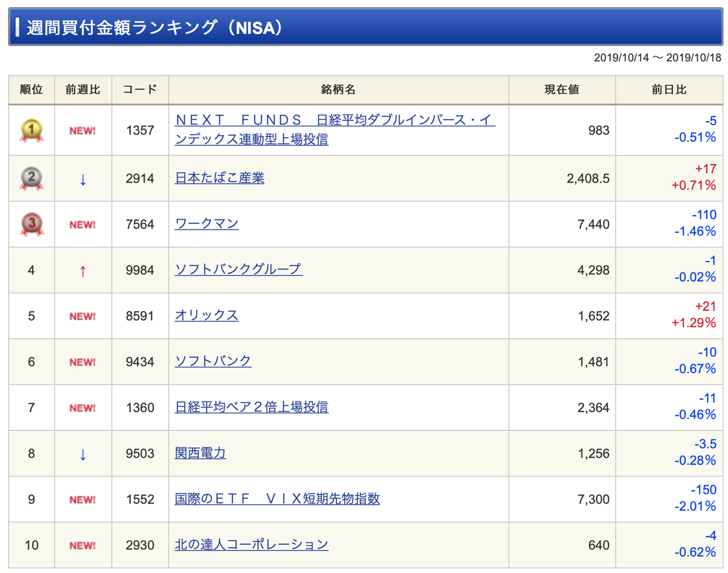Click the current price 7,300
This screenshot has height=573, width=728.
tap(594, 500)
